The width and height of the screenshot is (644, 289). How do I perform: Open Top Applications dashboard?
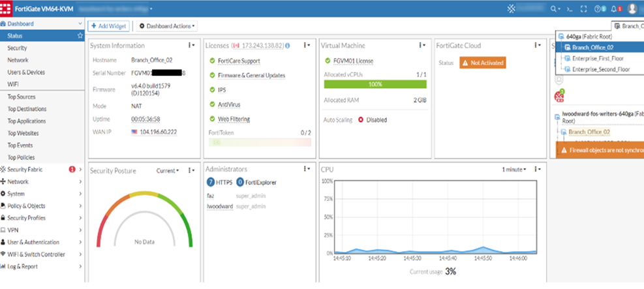pyautogui.click(x=26, y=121)
